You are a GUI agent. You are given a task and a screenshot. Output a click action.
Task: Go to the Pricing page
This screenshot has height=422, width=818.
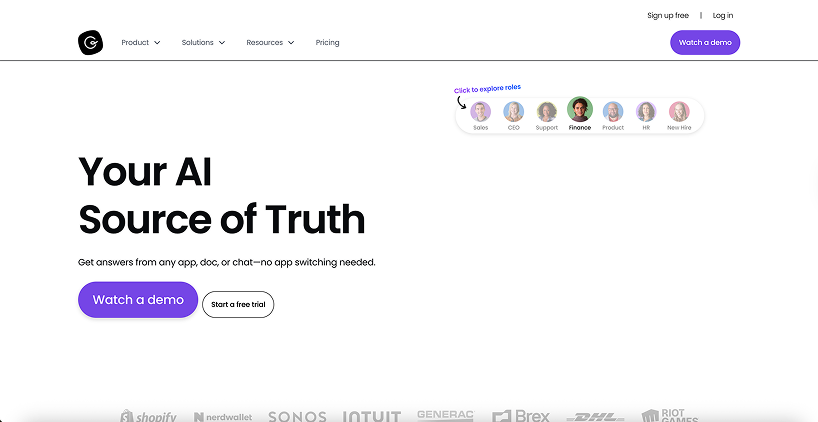pyautogui.click(x=328, y=43)
